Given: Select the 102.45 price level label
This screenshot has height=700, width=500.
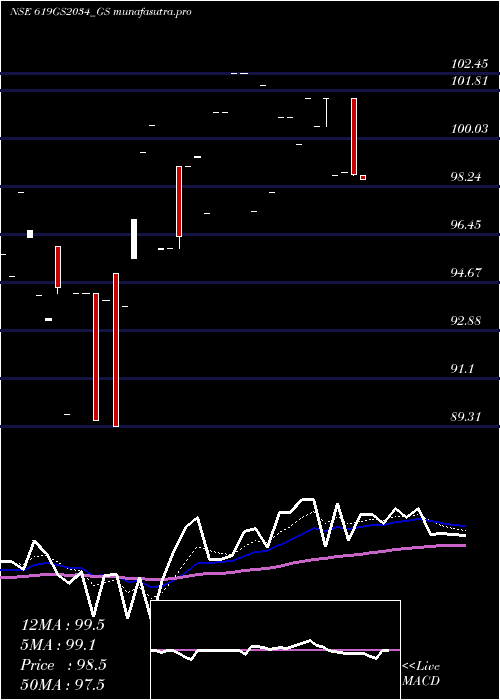Looking at the screenshot, I should pyautogui.click(x=469, y=64).
